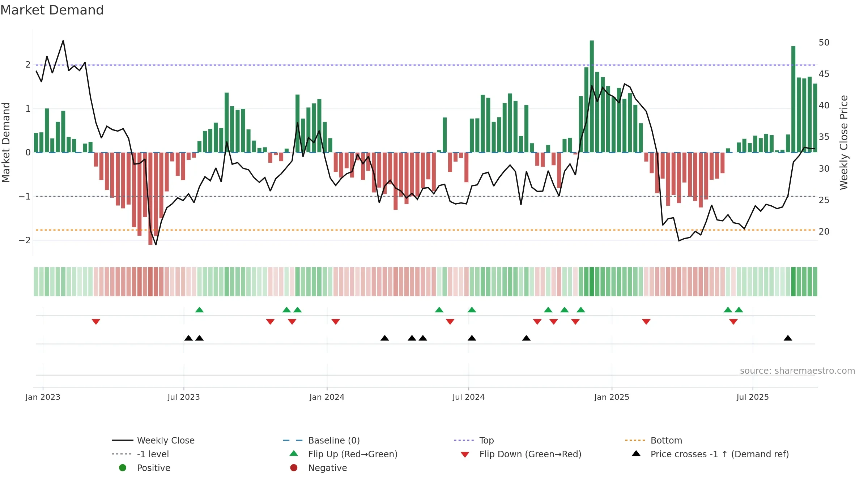
Task: Click the '40' price tick on right axis
Action: [x=824, y=105]
